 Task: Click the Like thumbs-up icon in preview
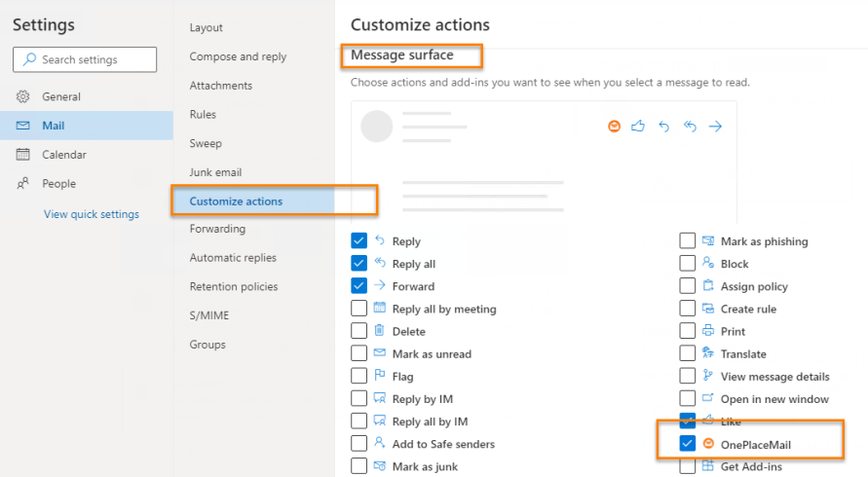639,127
